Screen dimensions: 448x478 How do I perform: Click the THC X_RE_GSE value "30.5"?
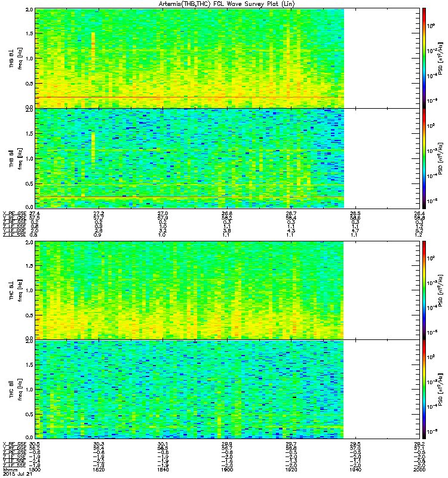(35, 444)
